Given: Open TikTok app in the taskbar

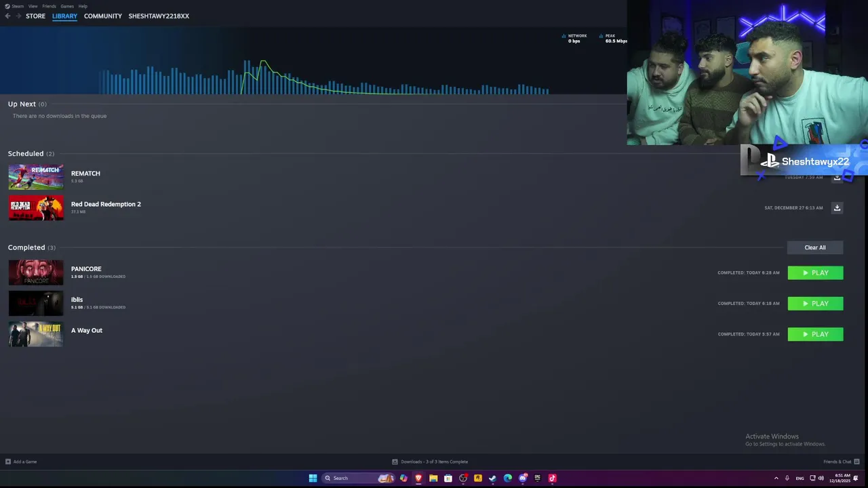Looking at the screenshot, I should click(553, 478).
